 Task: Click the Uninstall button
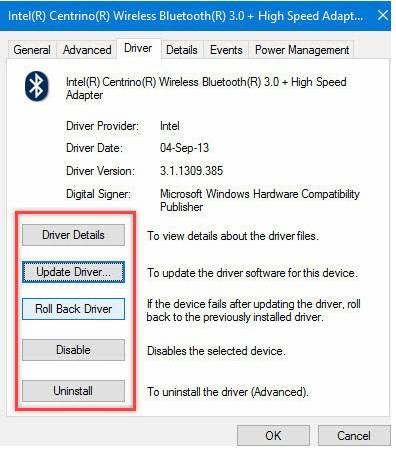point(73,391)
